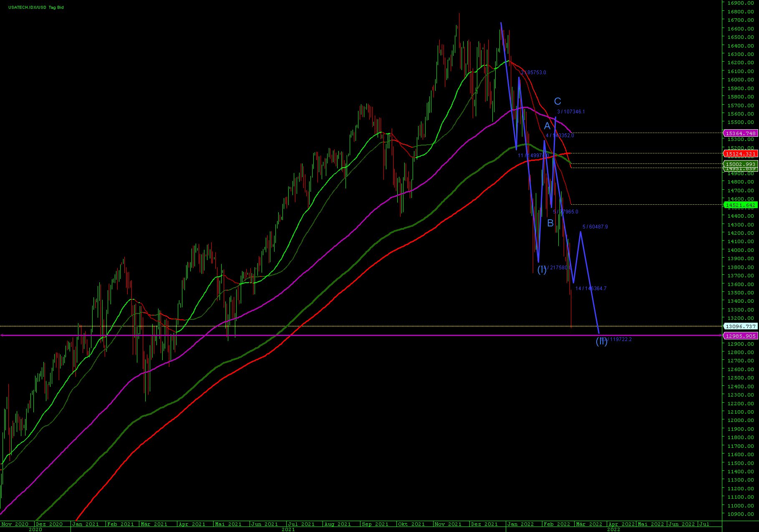The image size is (759, 532).
Task: Click the annotation "5 / 77965.0"
Action: 565,212
